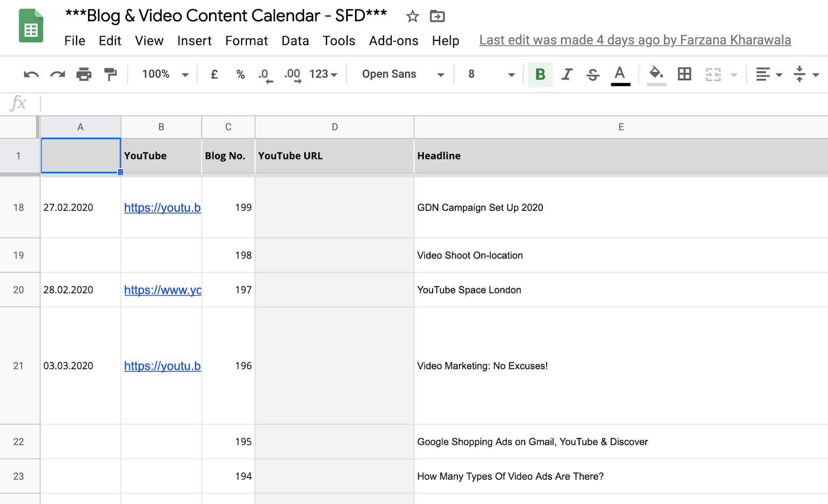
Task: Open the Format menu
Action: (246, 41)
